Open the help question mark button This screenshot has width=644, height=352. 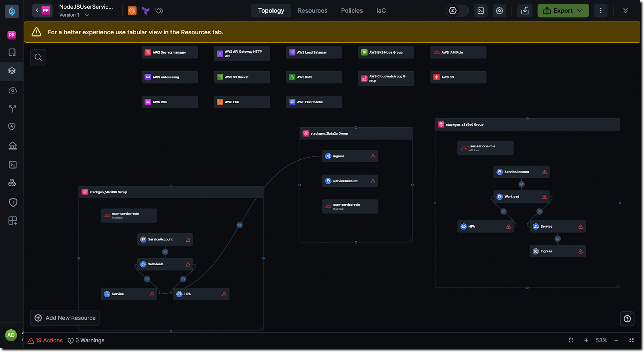pyautogui.click(x=627, y=319)
